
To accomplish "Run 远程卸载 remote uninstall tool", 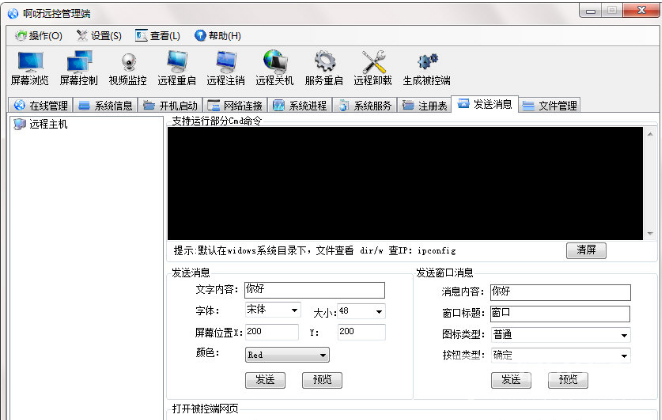I will [x=373, y=68].
